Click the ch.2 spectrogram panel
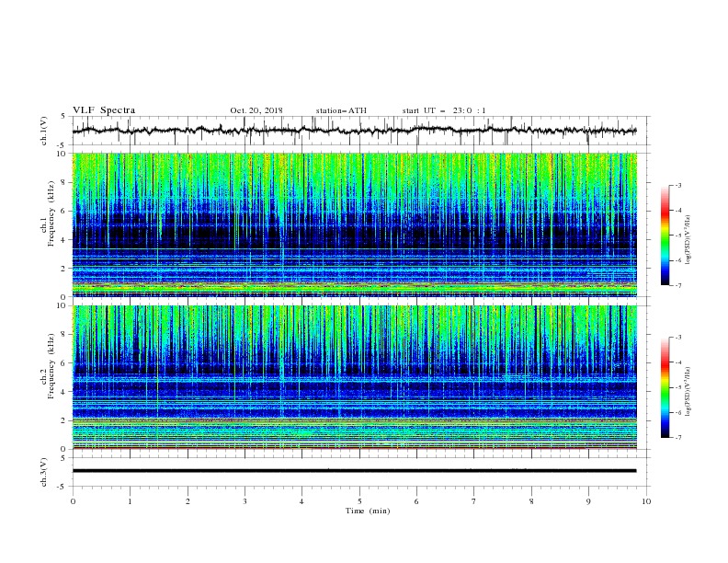728x563 pixels. (355, 377)
